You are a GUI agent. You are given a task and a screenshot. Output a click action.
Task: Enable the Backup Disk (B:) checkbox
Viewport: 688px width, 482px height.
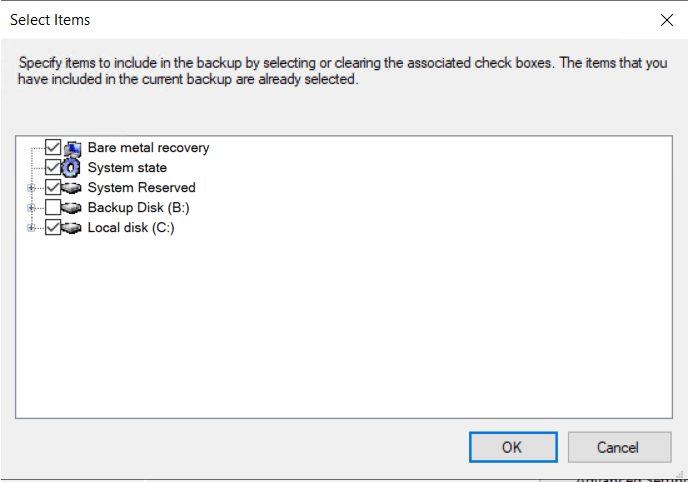(x=53, y=208)
